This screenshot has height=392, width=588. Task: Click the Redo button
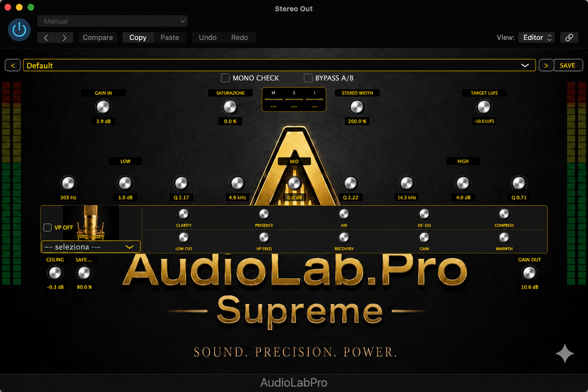pos(240,37)
